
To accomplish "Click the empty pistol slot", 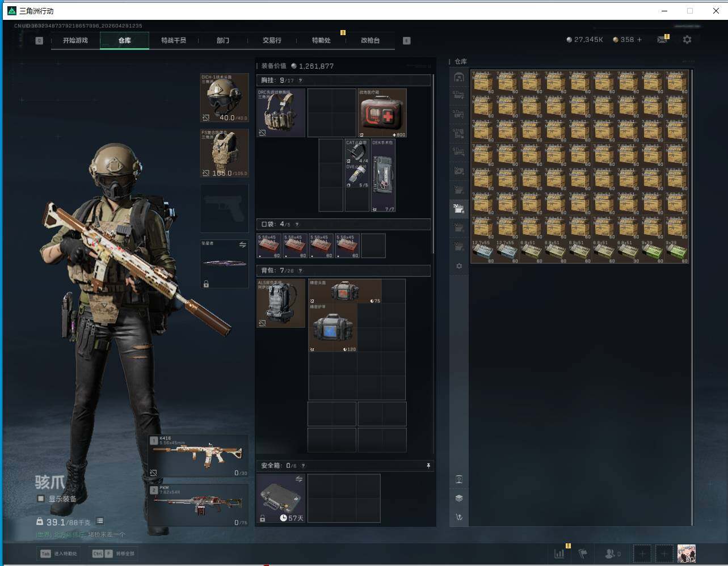I will 225,208.
